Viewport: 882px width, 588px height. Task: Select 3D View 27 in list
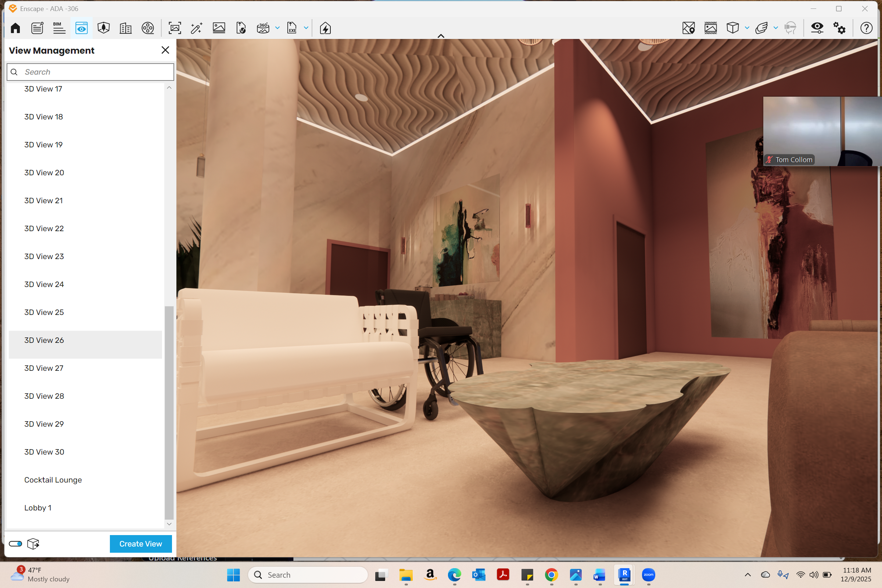(x=44, y=368)
